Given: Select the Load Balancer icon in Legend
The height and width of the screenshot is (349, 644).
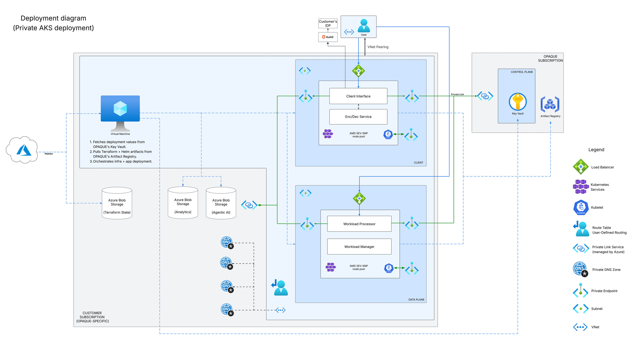Looking at the screenshot, I should 580,167.
